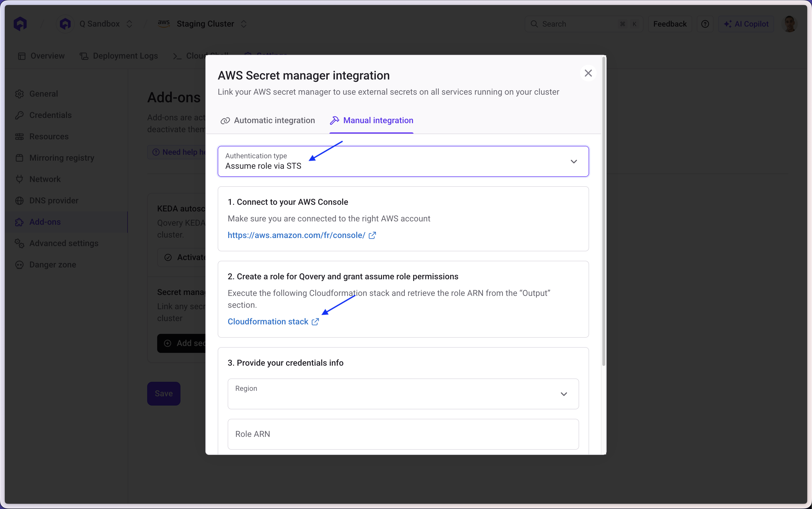Switch to Automatic integration tab
Image resolution: width=812 pixels, height=509 pixels.
267,121
